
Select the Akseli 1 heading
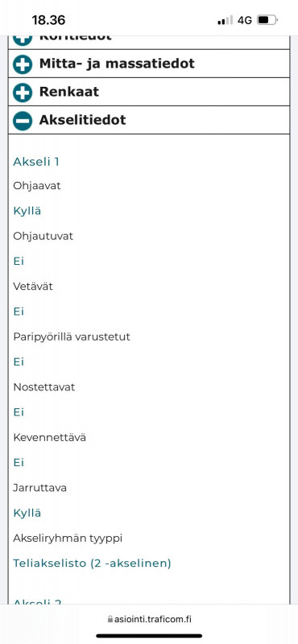tap(36, 162)
